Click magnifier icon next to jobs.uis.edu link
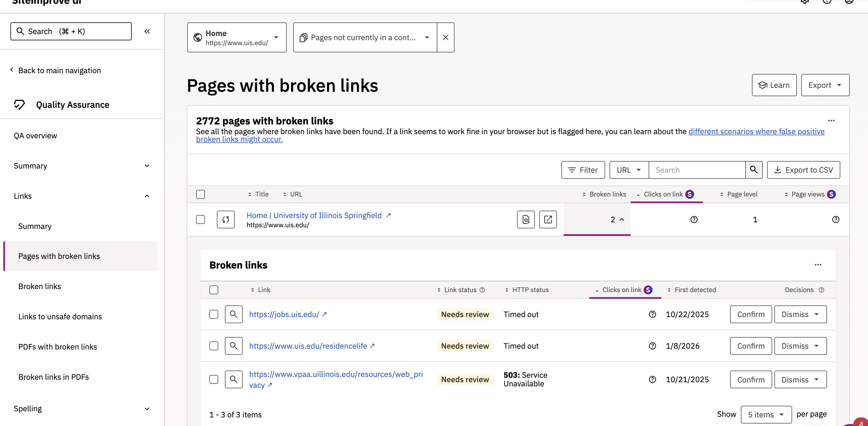 pyautogui.click(x=233, y=314)
